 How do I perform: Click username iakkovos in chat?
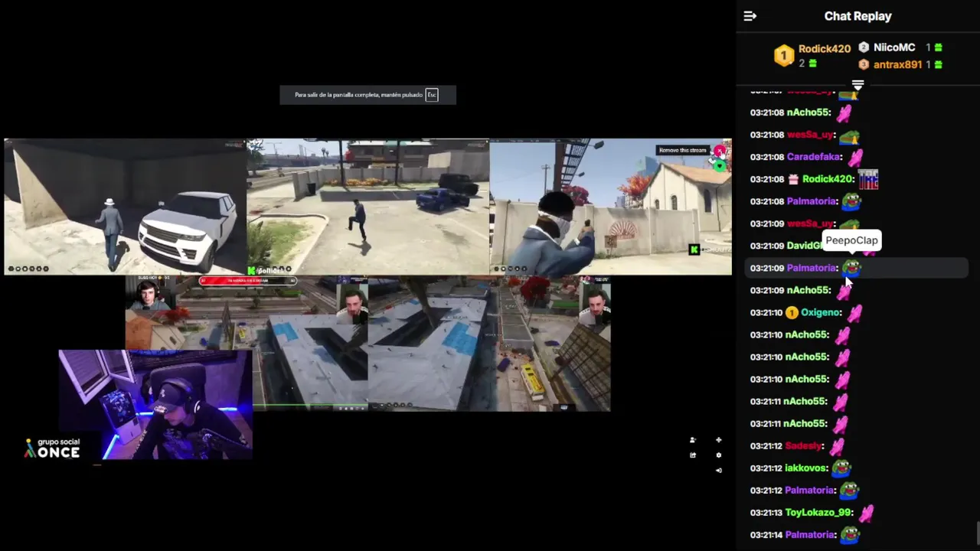(x=806, y=468)
